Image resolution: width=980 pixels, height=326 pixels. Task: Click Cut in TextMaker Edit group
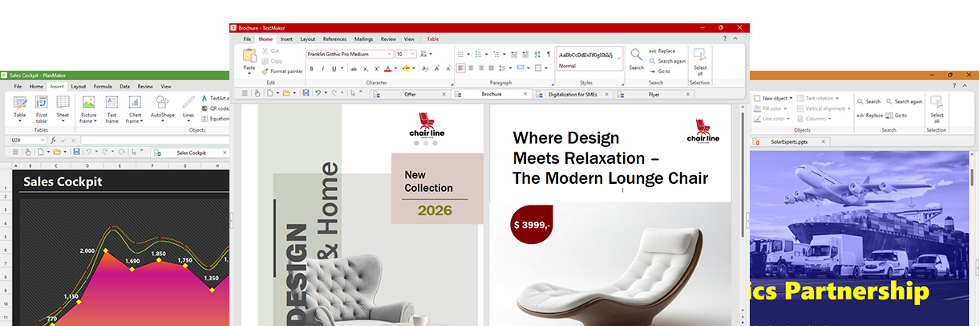(x=270, y=51)
